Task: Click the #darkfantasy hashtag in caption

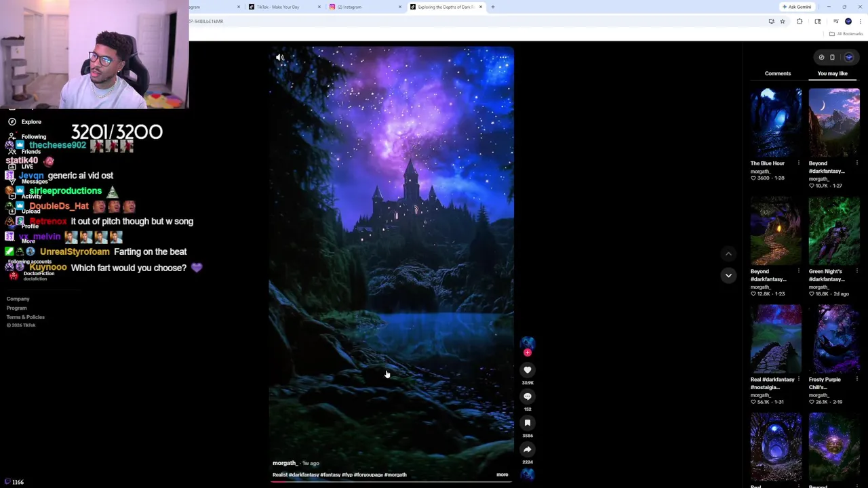Action: 304,475
